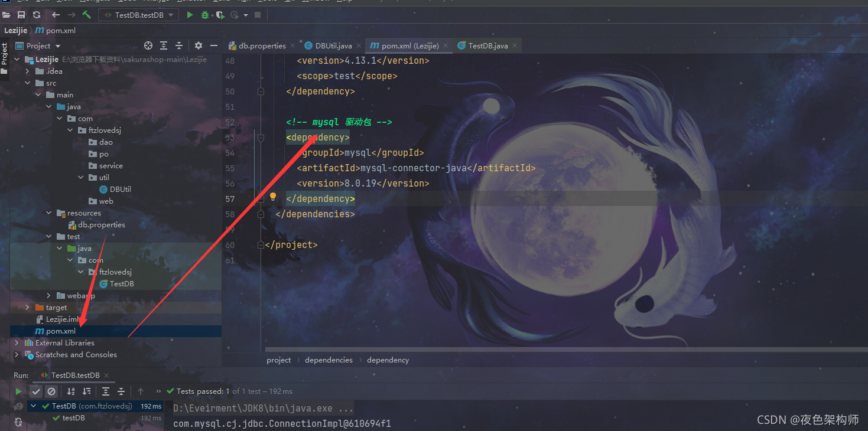Collapse all in Project panel header

point(179,45)
